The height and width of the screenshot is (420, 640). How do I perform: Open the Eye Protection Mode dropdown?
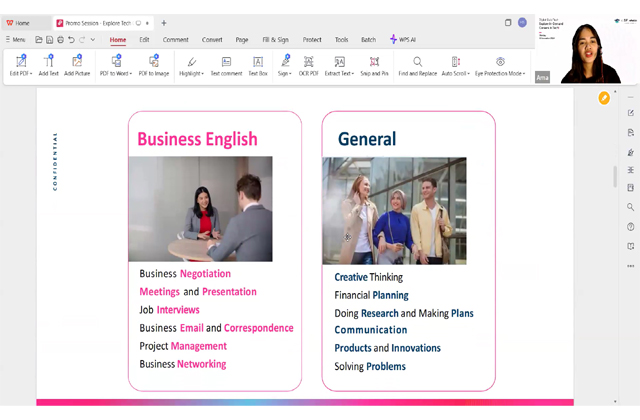(x=522, y=73)
